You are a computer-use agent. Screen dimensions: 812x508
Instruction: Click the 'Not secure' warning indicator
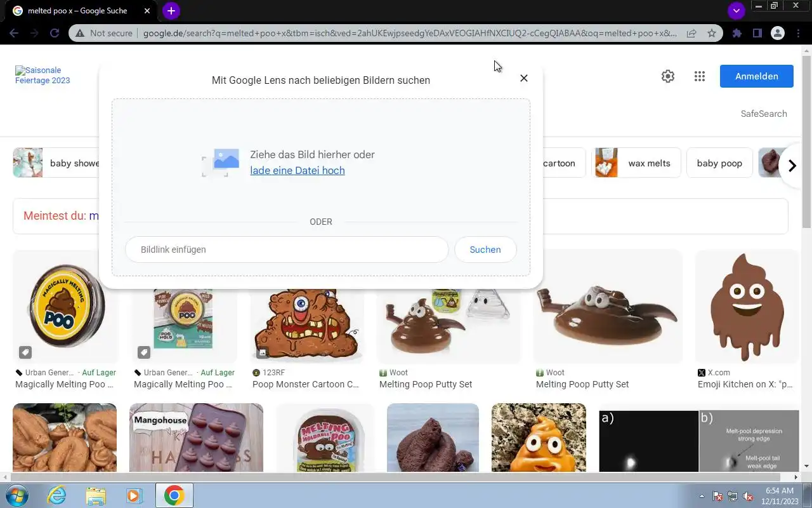[104, 33]
